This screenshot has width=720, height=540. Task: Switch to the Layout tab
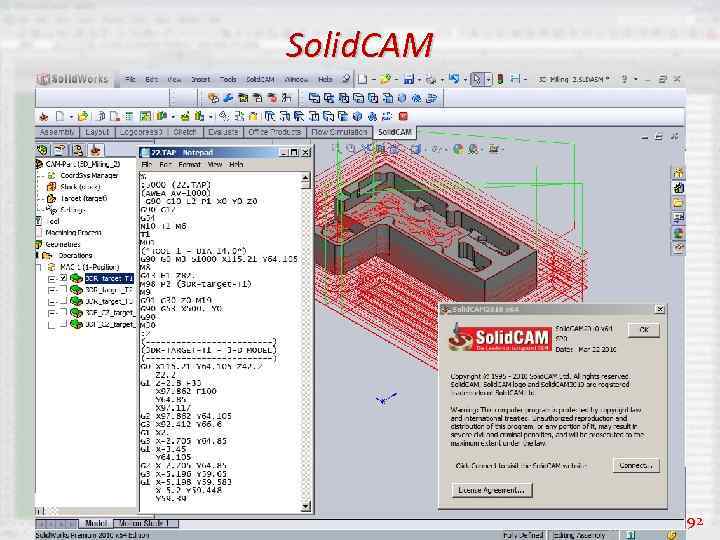(97, 132)
